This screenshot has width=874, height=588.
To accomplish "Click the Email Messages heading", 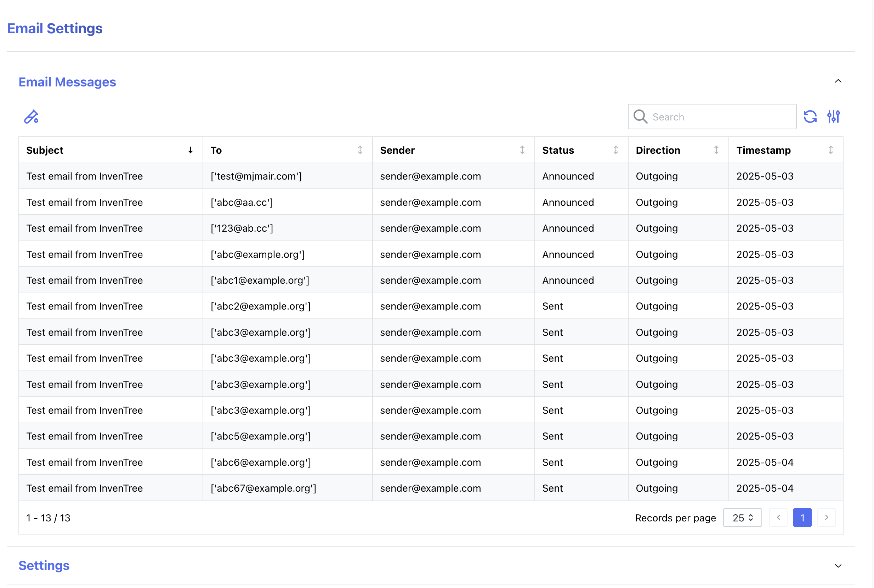I will click(x=68, y=82).
